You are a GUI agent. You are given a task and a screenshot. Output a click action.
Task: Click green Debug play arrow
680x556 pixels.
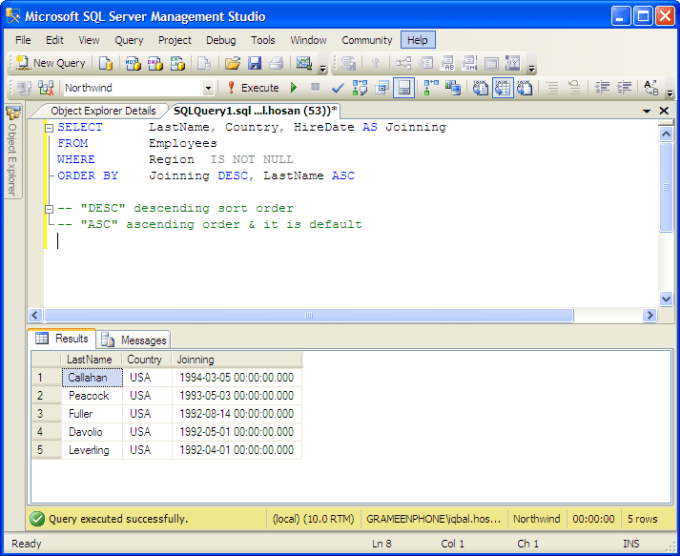(x=294, y=88)
